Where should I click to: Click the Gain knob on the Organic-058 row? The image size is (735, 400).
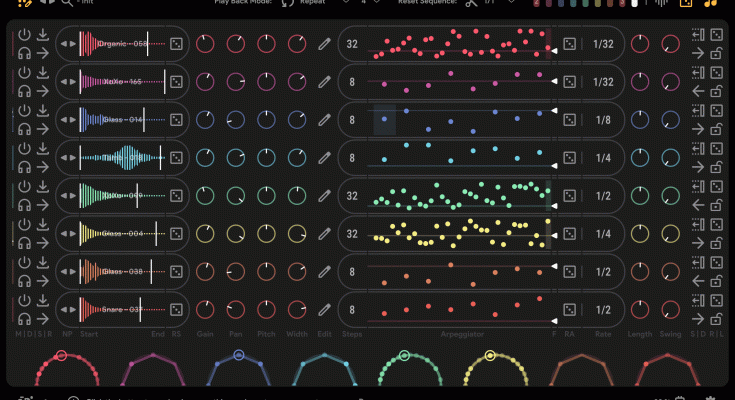pyautogui.click(x=206, y=44)
